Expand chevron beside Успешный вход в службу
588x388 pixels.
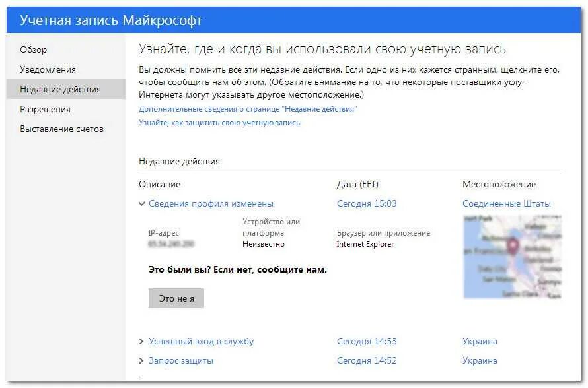click(x=141, y=342)
